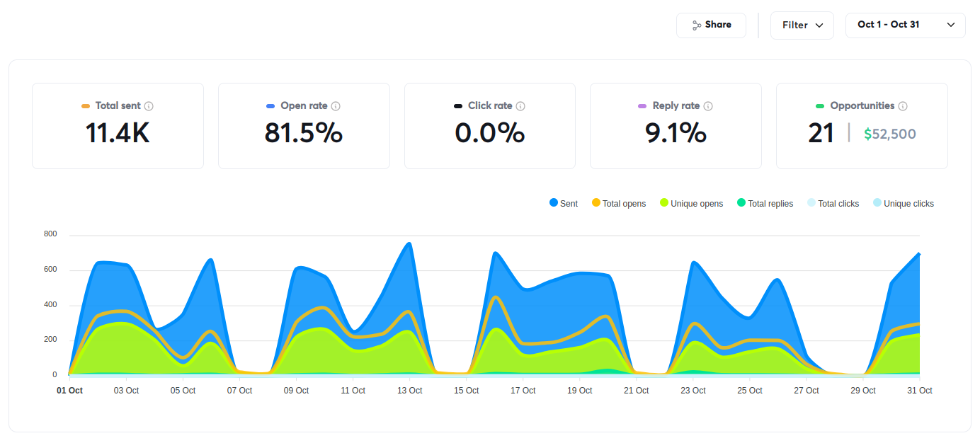Select the Open rate 81.5% card
This screenshot has height=443, width=980.
tap(304, 126)
